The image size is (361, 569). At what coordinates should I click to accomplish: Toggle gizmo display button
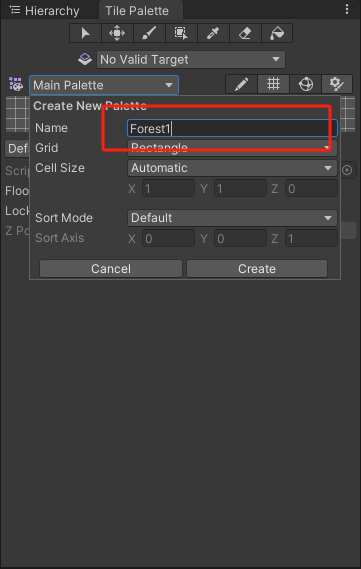[305, 85]
